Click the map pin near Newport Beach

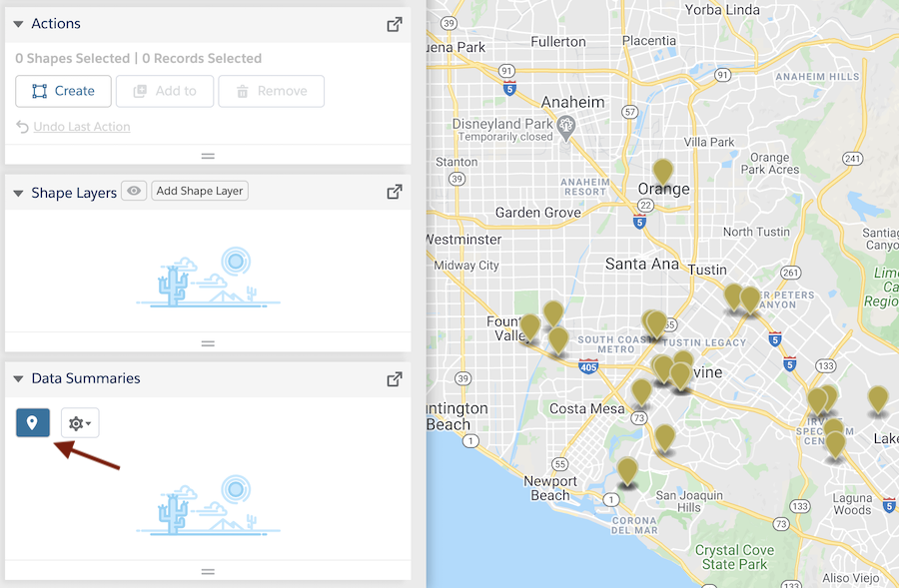(x=627, y=471)
